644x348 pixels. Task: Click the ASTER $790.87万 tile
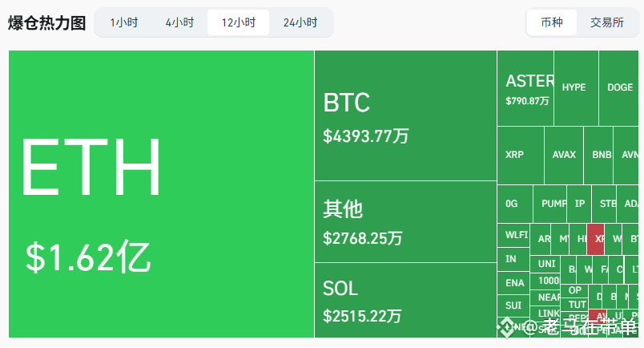pyautogui.click(x=525, y=88)
